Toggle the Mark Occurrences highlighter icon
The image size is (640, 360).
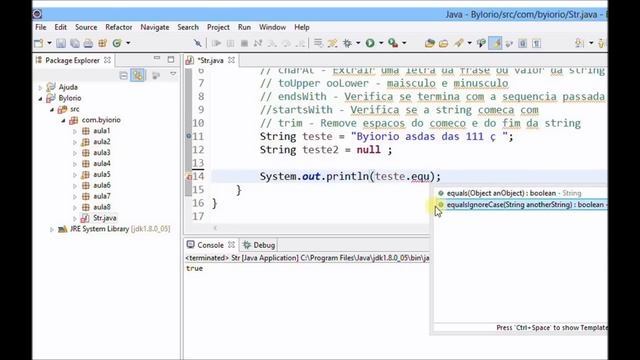496,43
